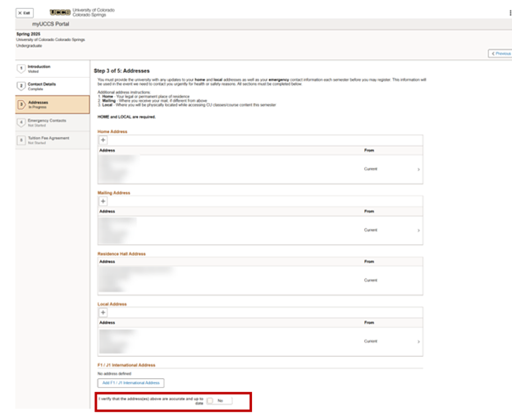Expand the Home Address row chevron
This screenshot has width=512, height=420.
click(x=418, y=169)
